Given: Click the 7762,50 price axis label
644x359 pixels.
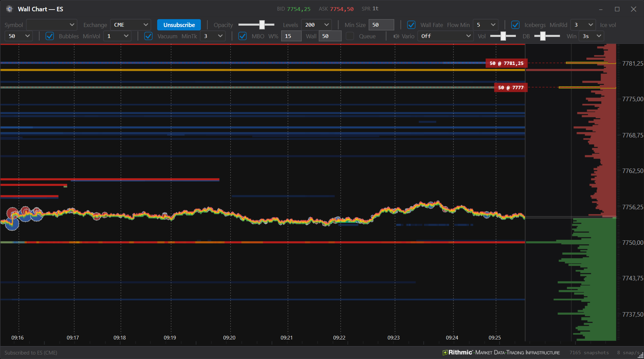Looking at the screenshot, I should (x=633, y=171).
